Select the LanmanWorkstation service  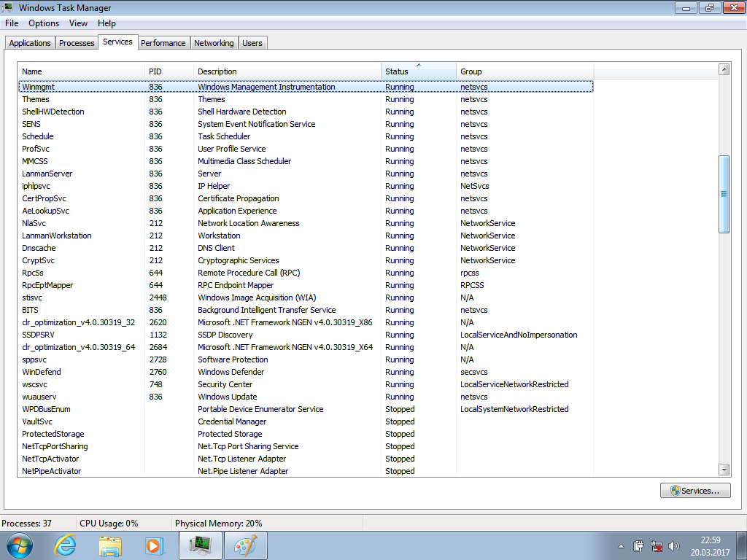57,236
